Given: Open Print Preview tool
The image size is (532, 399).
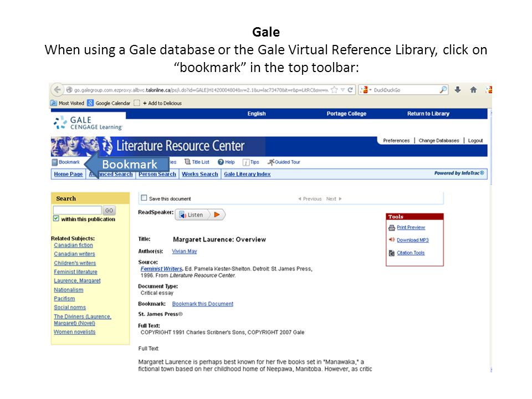Looking at the screenshot, I should click(407, 227).
